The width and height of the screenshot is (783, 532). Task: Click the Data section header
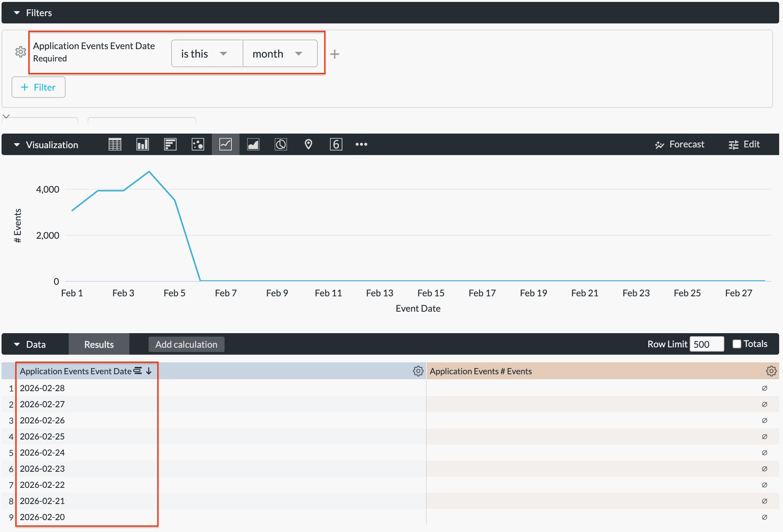(x=35, y=344)
